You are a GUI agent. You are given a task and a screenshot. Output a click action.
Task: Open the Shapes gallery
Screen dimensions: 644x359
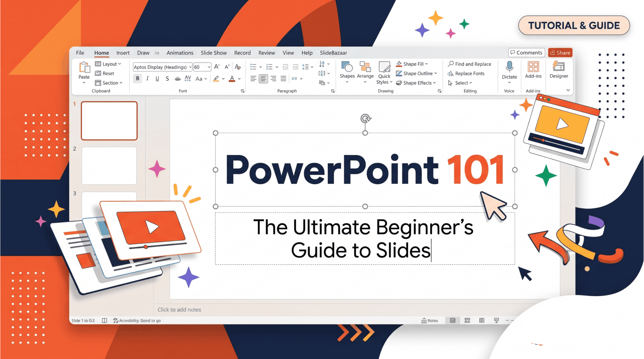tap(347, 72)
